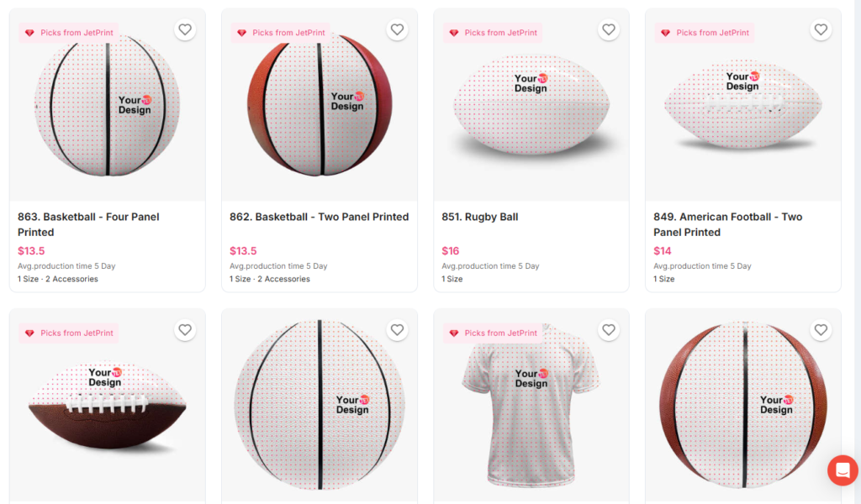861x504 pixels.
Task: Open the orange chat support widget
Action: point(843,470)
